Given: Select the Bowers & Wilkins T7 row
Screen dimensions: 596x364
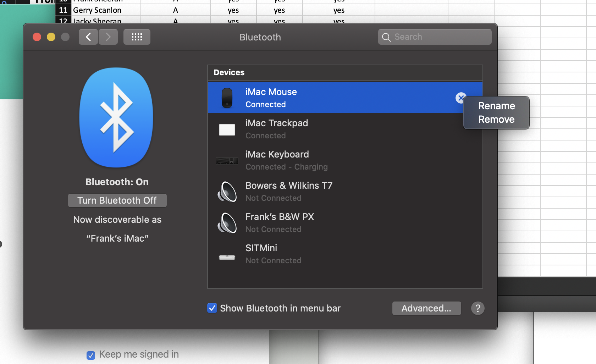Looking at the screenshot, I should [345, 192].
